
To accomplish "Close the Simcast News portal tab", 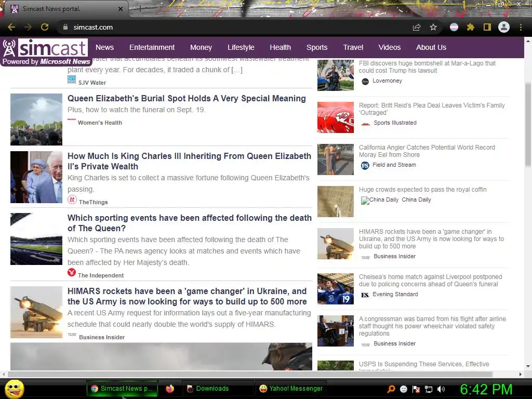I will pos(121,9).
